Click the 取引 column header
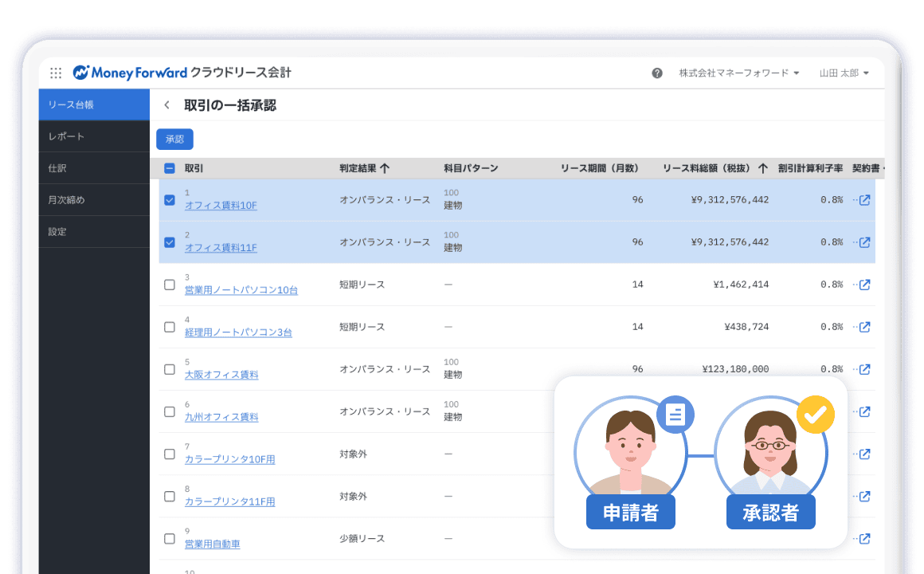Viewport: 924px width, 574px height. pyautogui.click(x=194, y=168)
